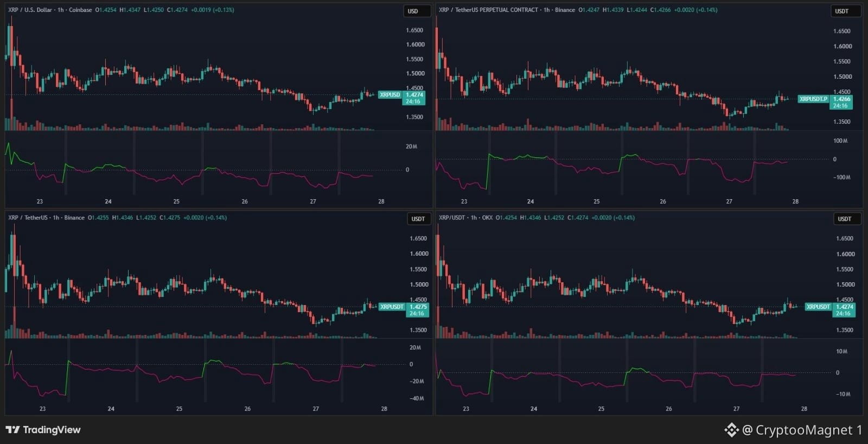Screen dimensions: 868x444
Task: Click date 23 on Coinbase chart time axis
Action: click(40, 201)
